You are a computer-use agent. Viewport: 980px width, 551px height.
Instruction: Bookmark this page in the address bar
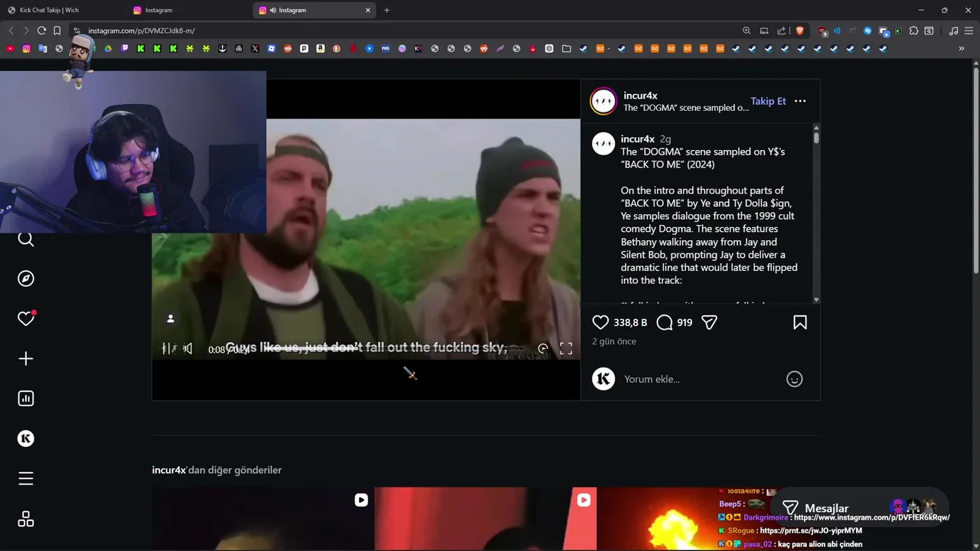click(57, 31)
